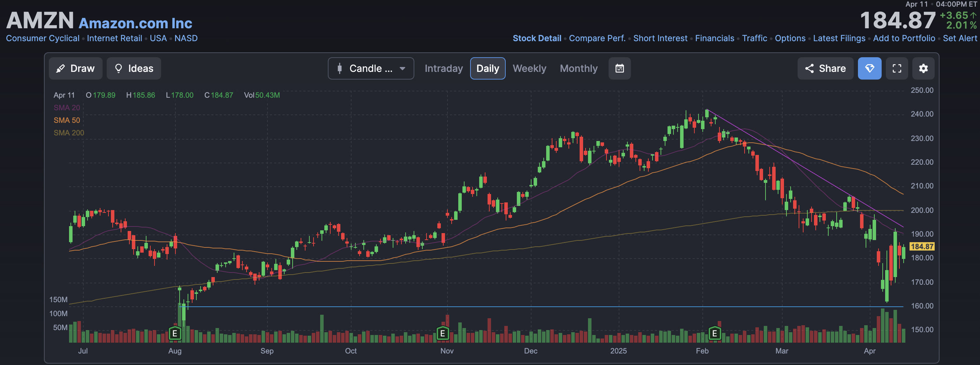Select the Daily timeframe tab
This screenshot has height=365, width=980.
(488, 68)
